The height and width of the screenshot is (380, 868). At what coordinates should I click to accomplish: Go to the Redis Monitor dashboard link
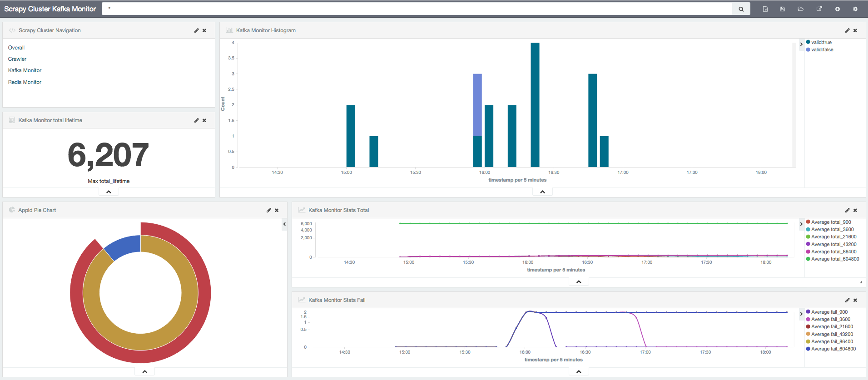(25, 82)
